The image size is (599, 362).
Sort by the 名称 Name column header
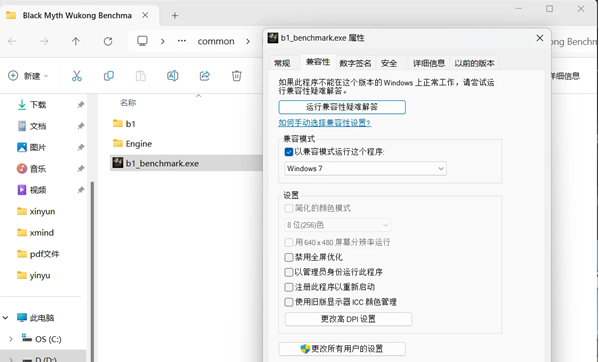tap(128, 103)
